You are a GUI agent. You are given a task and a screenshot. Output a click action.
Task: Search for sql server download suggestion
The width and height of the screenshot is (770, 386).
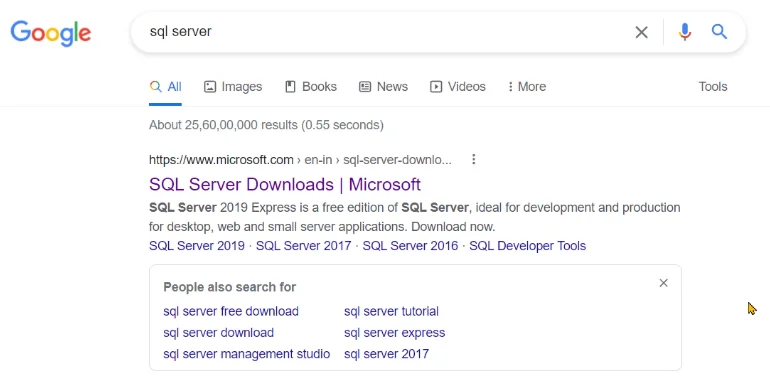pyautogui.click(x=219, y=333)
